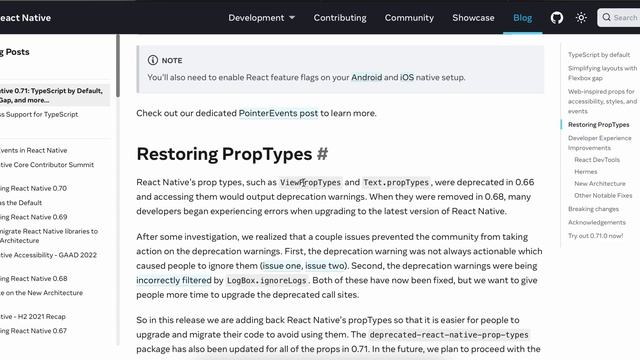
Task: Open sidebar post 'as the Default'
Action: click(x=21, y=202)
